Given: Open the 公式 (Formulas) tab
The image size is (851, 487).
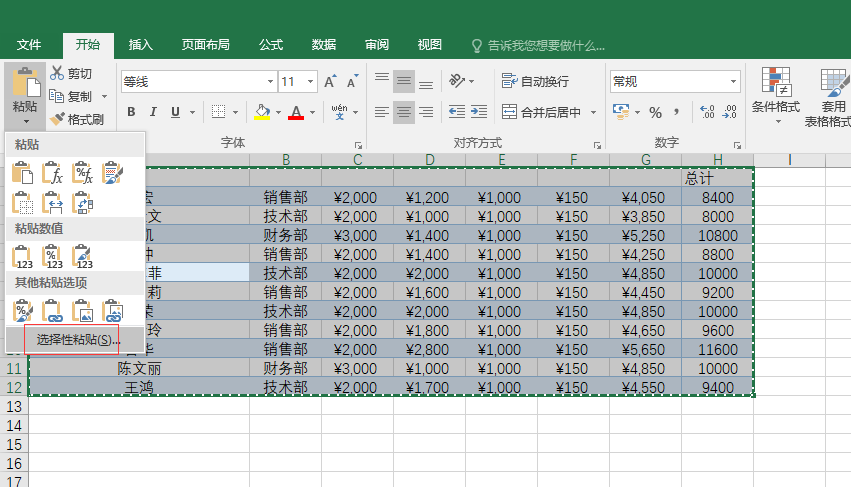Looking at the screenshot, I should [x=271, y=45].
